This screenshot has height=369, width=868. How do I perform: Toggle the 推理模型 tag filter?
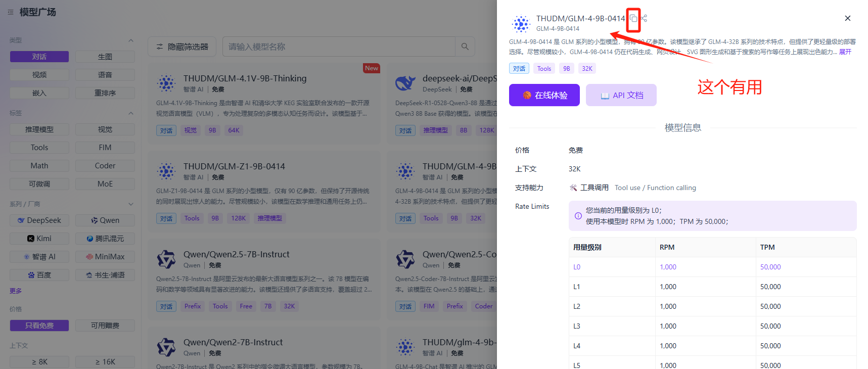39,129
